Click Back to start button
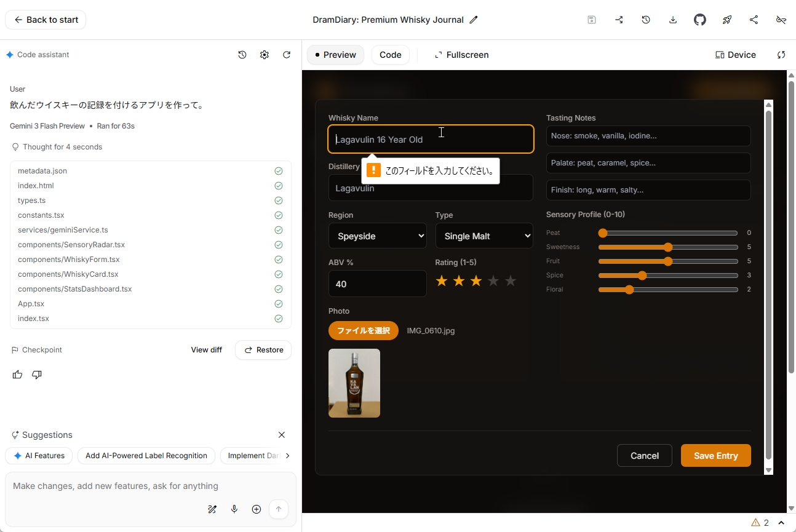 pos(46,20)
